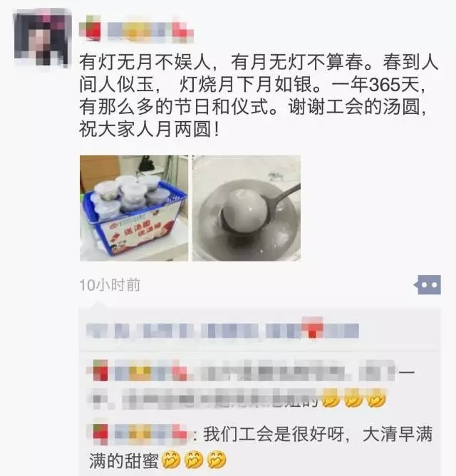The height and width of the screenshot is (476, 456).
Task: Tap the post line 祝大家人月两圆
Action: (149, 129)
